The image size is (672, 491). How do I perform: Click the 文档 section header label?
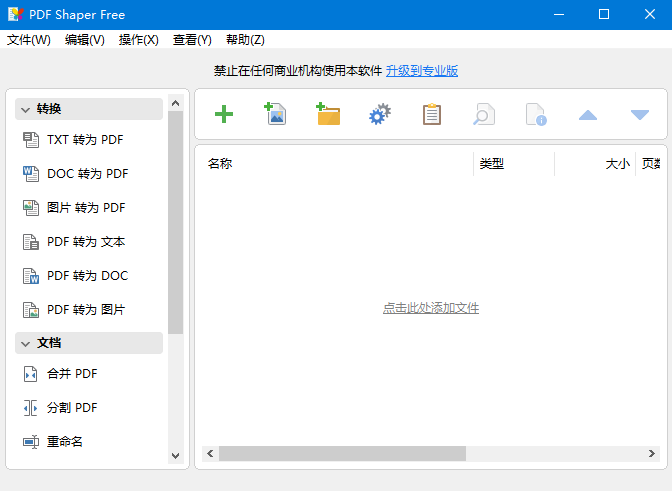pyautogui.click(x=49, y=343)
